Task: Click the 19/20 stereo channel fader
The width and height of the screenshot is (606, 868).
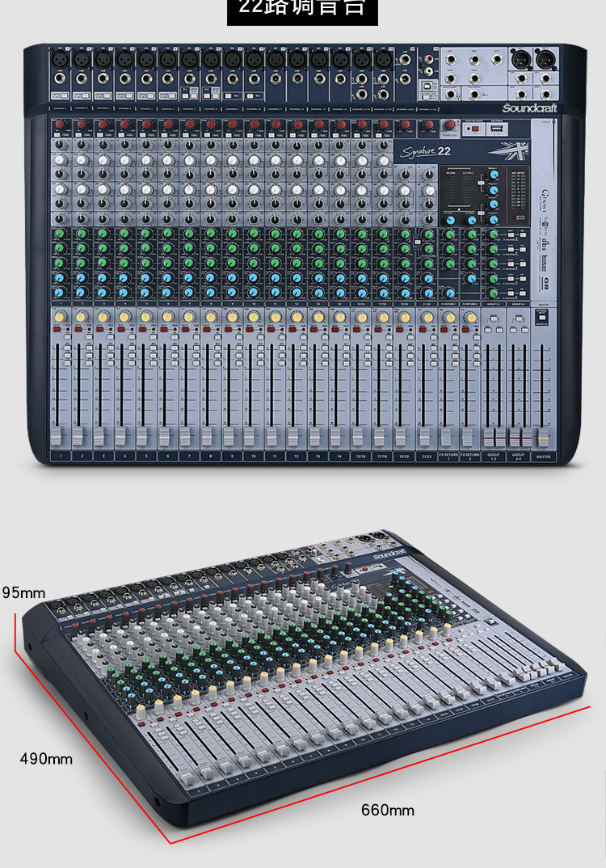Action: [400, 435]
